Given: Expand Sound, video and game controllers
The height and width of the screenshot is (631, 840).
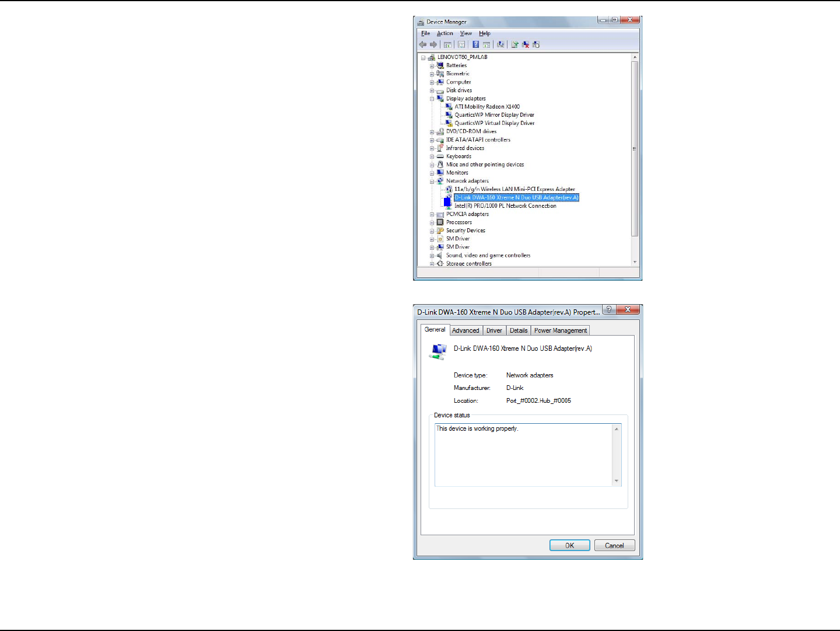Looking at the screenshot, I should (x=432, y=256).
